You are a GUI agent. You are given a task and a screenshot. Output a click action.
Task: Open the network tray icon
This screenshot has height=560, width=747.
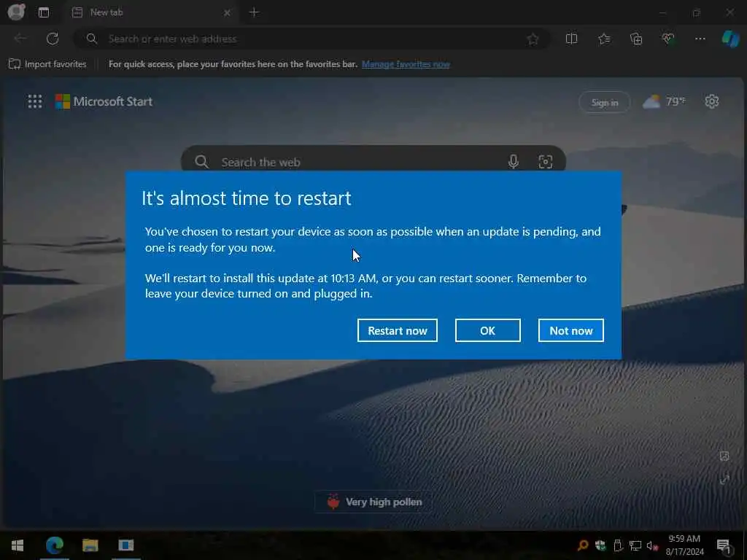(x=635, y=545)
